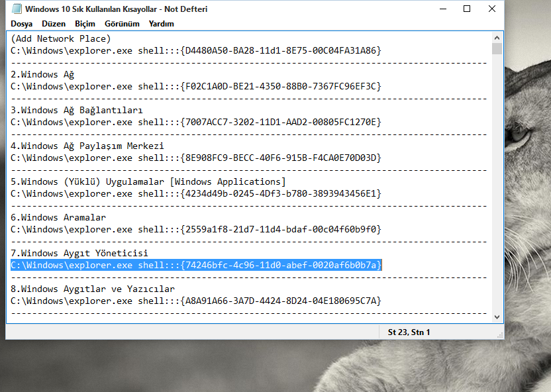Click the '2.Windows Ağ' heading
The width and height of the screenshot is (551, 392).
click(x=42, y=74)
